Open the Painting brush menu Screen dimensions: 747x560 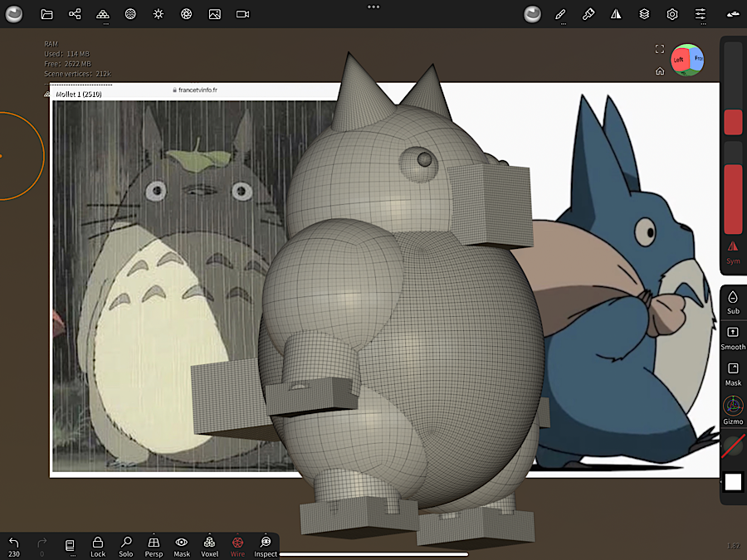pyautogui.click(x=588, y=14)
